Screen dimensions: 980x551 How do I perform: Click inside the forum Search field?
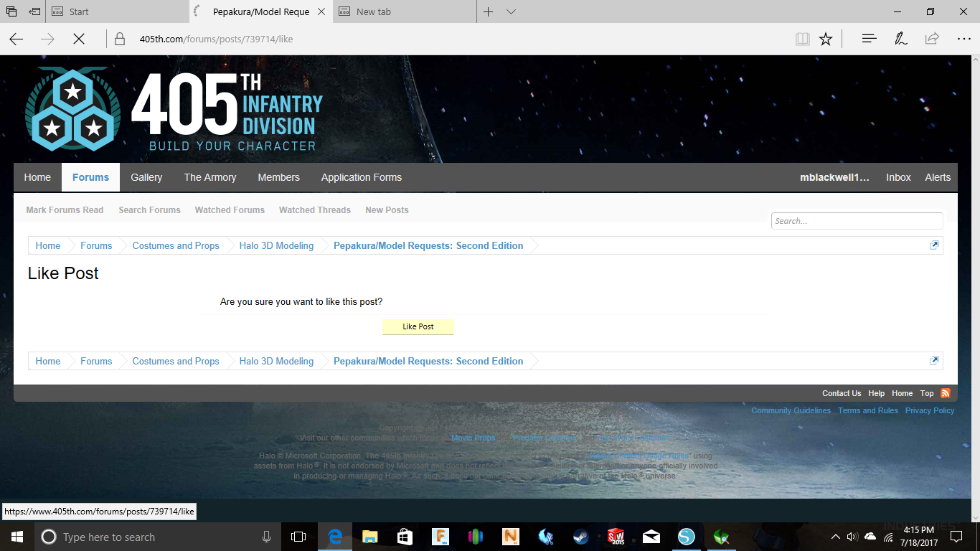857,221
